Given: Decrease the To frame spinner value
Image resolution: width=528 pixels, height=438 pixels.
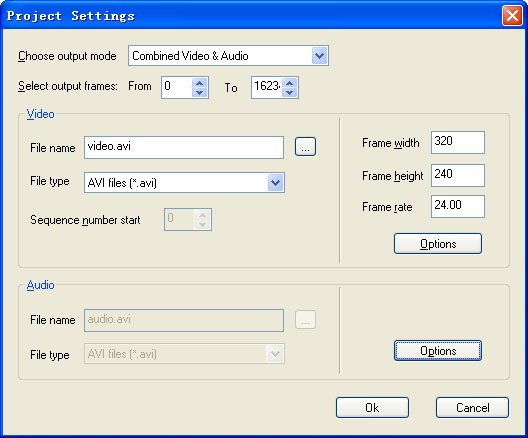Looking at the screenshot, I should [x=290, y=92].
